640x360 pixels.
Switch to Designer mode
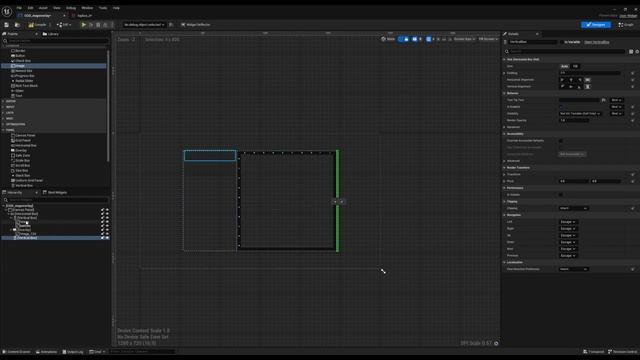point(596,25)
